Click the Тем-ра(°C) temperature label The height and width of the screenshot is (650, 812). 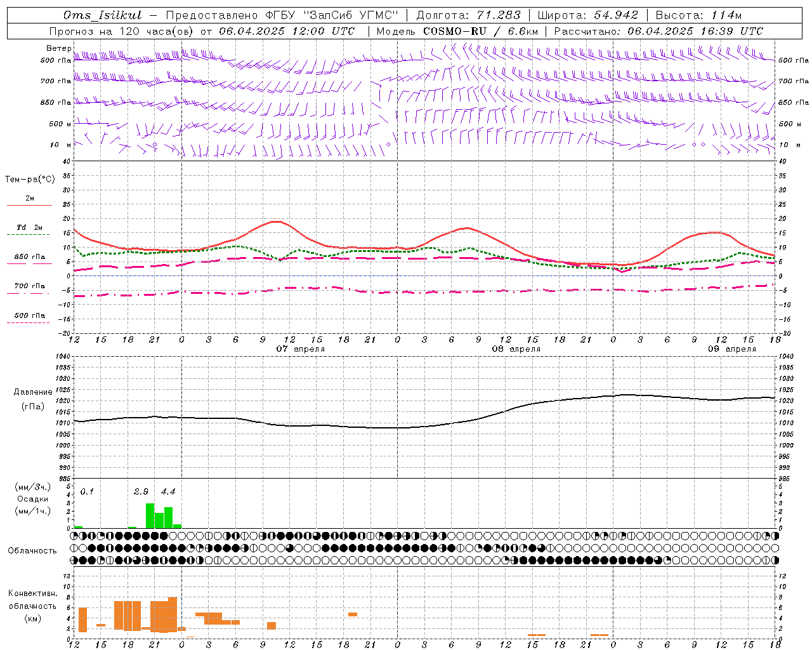click(30, 180)
